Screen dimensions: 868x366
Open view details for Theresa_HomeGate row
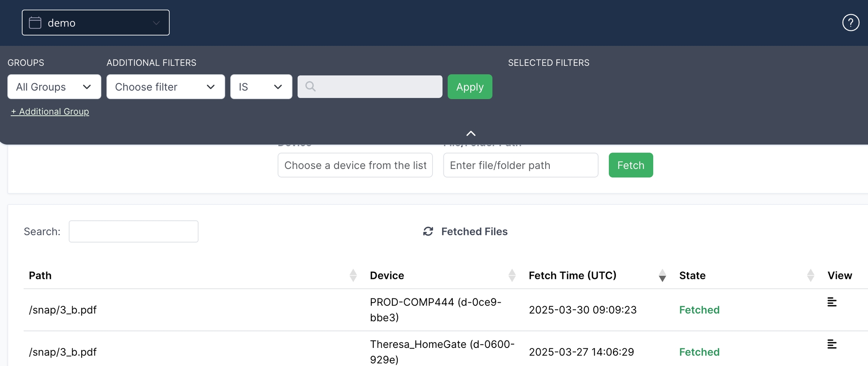[x=832, y=345]
